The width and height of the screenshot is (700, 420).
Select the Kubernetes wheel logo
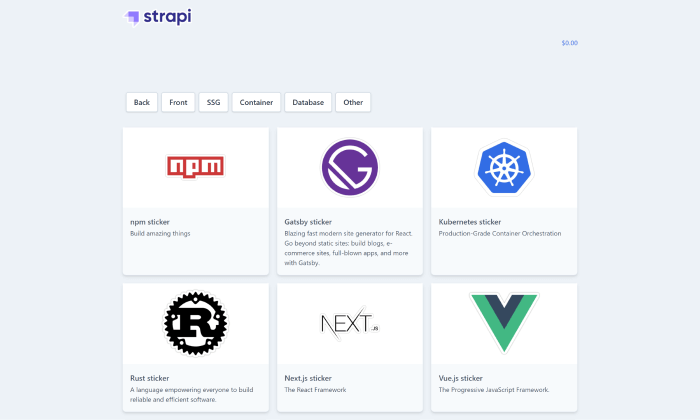coord(504,167)
